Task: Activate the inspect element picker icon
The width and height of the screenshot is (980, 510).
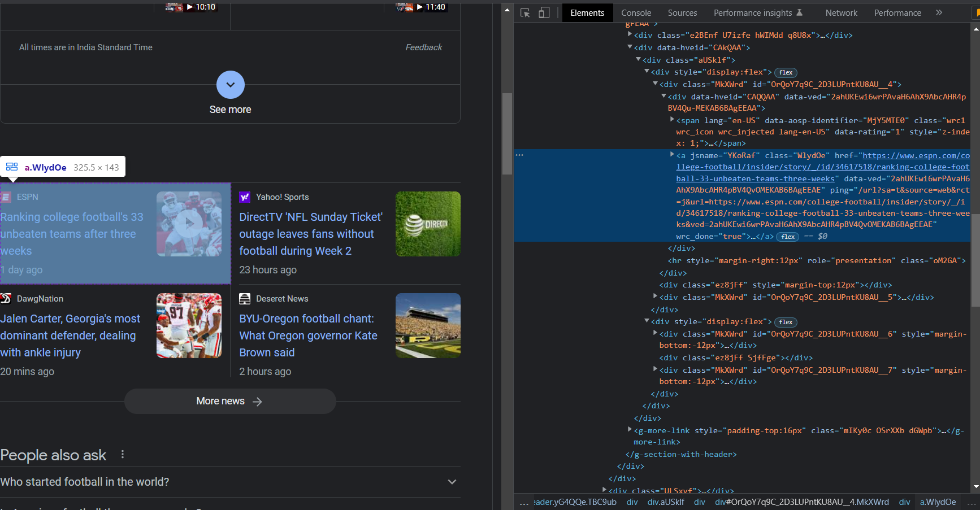Action: tap(525, 13)
